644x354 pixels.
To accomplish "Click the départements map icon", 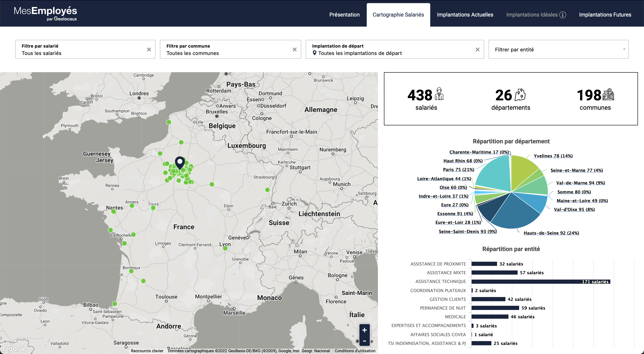I will [x=520, y=95].
